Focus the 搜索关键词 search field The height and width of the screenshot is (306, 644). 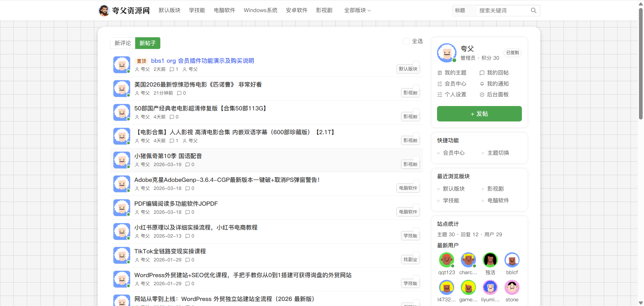[x=502, y=10]
